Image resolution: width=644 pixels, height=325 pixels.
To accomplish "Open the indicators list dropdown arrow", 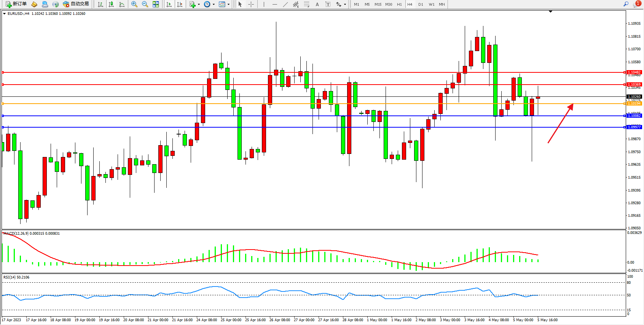I will (199, 5).
